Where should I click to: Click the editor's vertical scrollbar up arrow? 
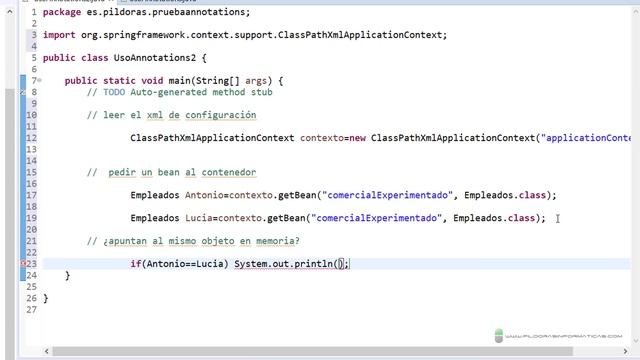click(636, 12)
